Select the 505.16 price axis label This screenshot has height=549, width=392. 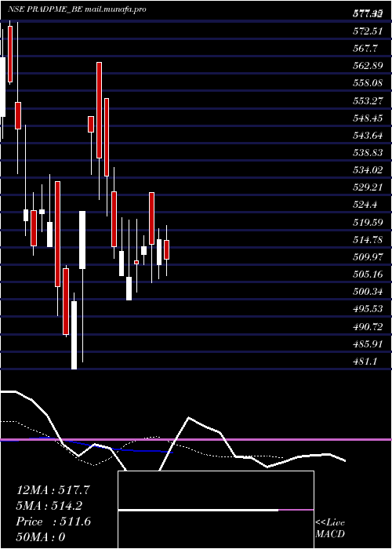[x=367, y=274]
